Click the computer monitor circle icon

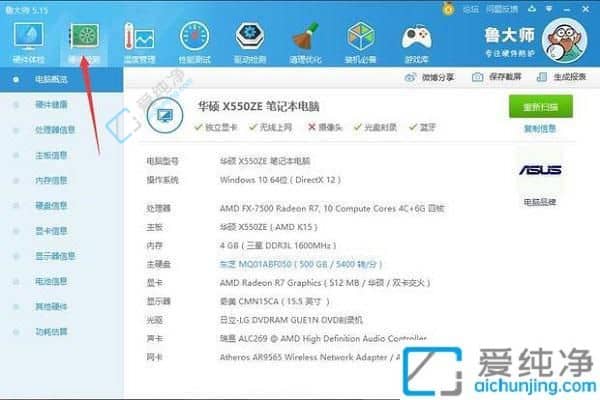coord(165,115)
